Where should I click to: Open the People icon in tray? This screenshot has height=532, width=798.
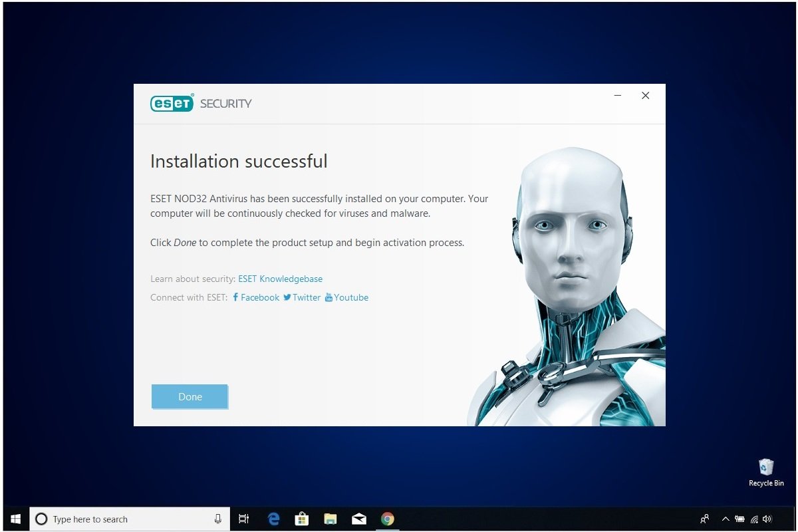pos(705,519)
